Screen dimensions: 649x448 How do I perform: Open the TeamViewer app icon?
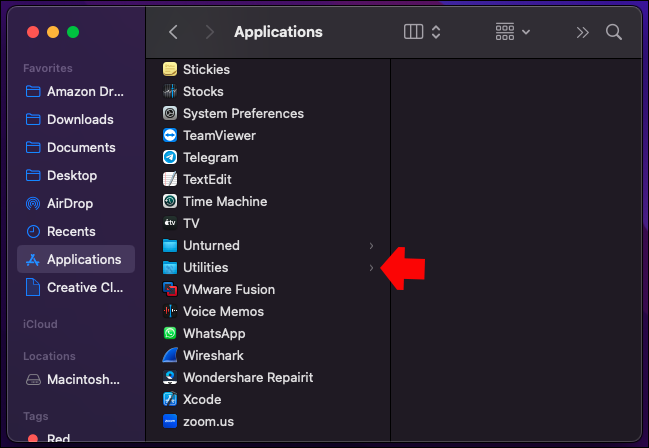tap(170, 136)
